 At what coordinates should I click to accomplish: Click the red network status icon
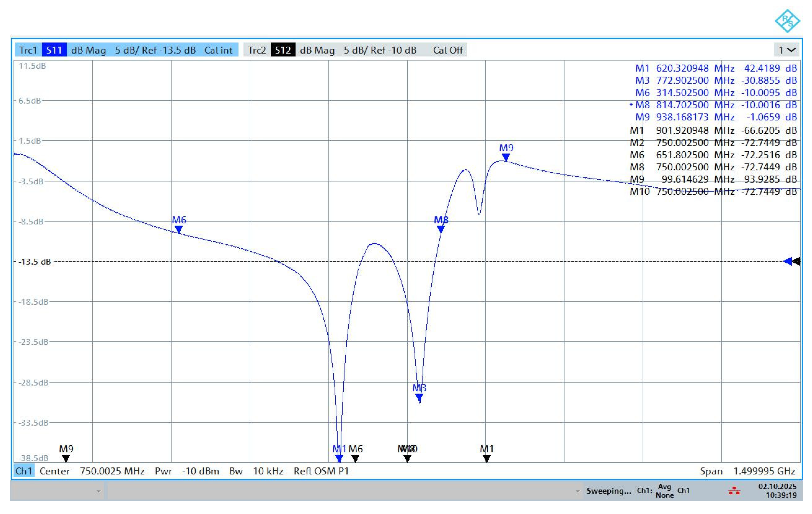pyautogui.click(x=734, y=490)
